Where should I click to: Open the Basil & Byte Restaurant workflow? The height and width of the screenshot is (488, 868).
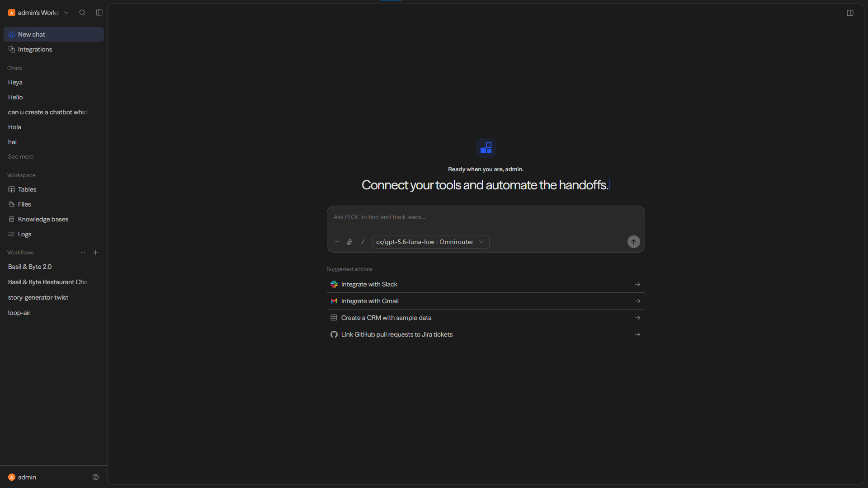coord(54,282)
